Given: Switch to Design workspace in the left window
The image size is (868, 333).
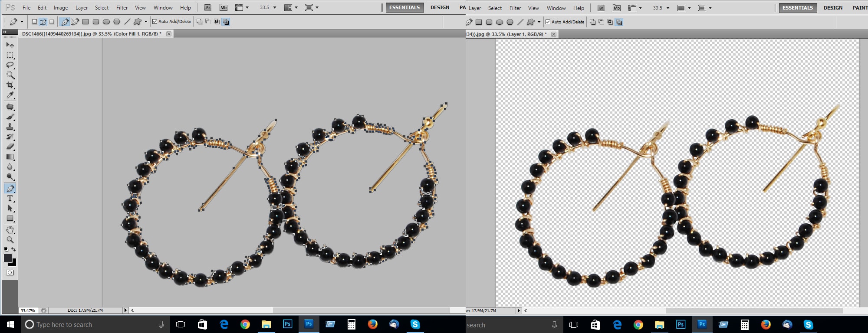Looking at the screenshot, I should (440, 7).
